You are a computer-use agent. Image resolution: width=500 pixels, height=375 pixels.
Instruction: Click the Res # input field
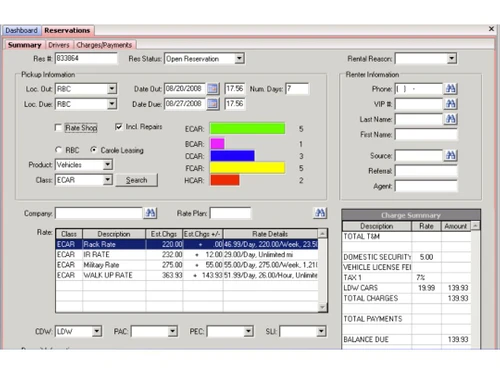click(x=86, y=58)
